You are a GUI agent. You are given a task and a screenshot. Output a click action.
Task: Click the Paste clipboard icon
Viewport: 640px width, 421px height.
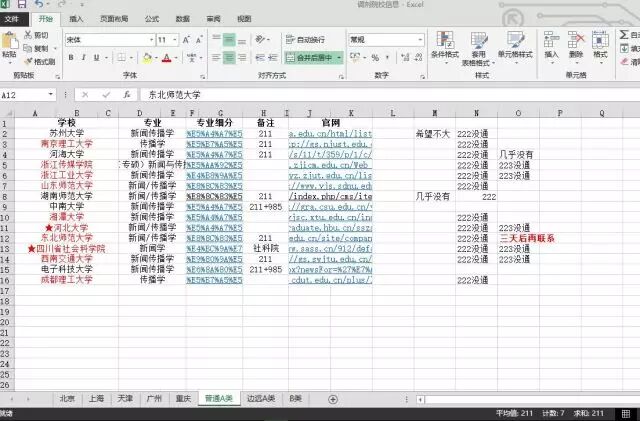pos(9,42)
